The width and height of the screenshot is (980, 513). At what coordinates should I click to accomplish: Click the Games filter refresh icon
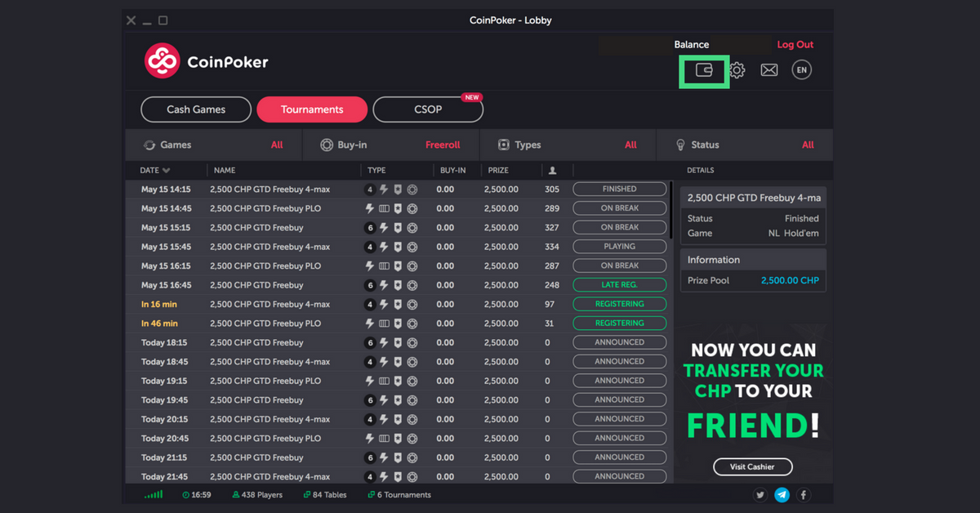click(149, 145)
